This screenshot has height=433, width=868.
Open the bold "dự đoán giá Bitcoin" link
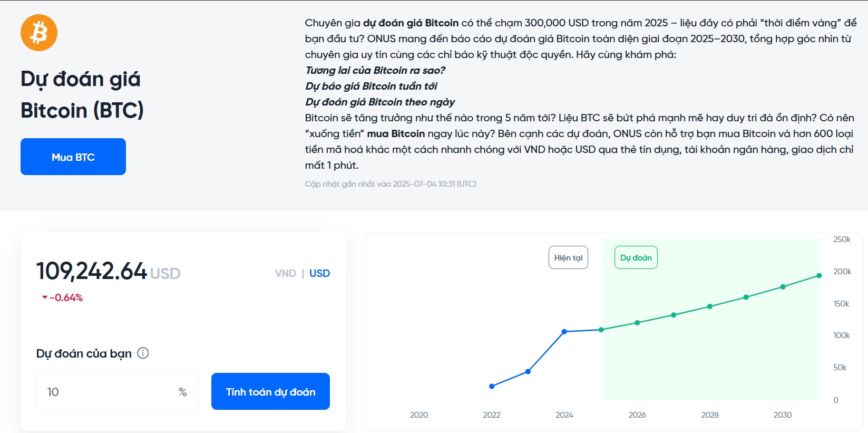[x=411, y=23]
